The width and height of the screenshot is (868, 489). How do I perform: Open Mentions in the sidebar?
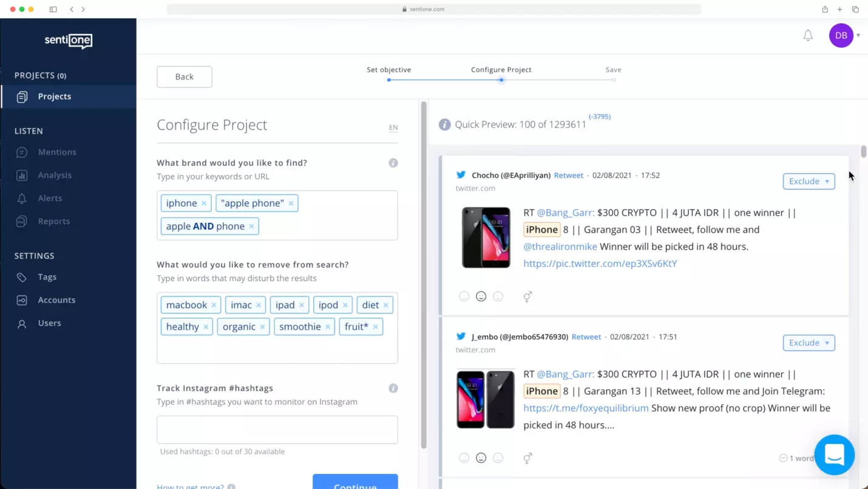tap(56, 152)
